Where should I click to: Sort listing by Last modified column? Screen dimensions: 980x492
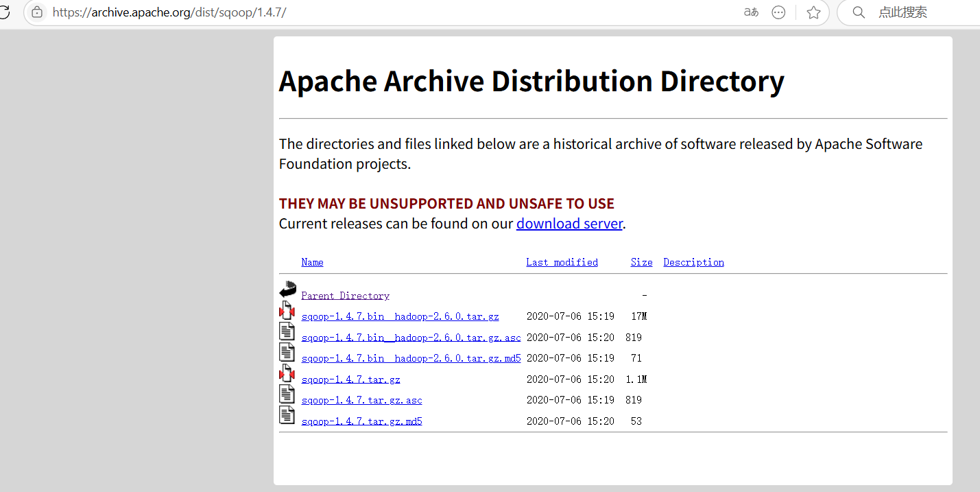[562, 262]
